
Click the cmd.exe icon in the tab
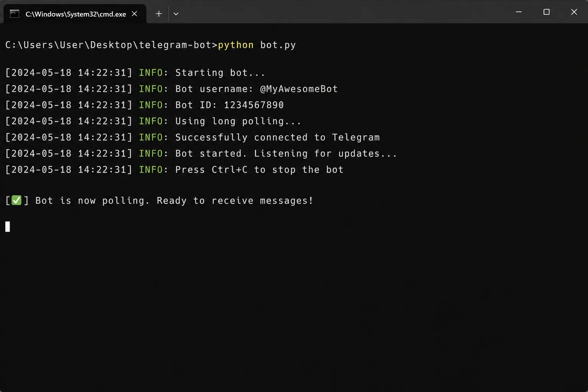15,14
